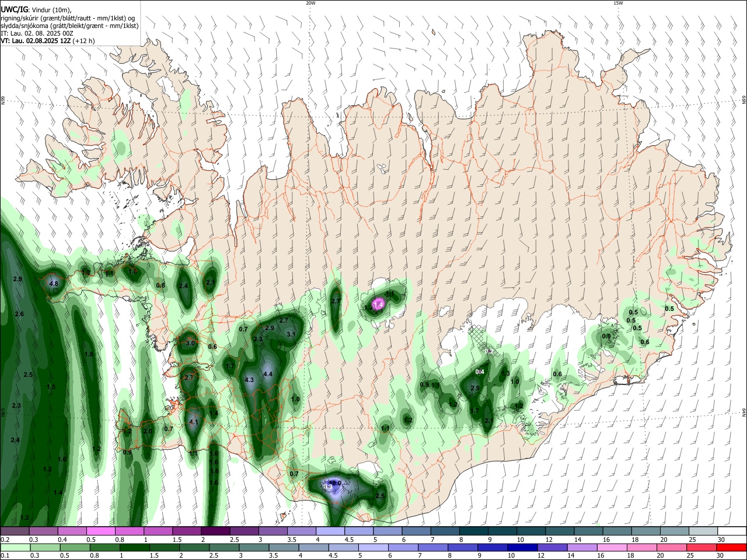Click the 'slydda/snjókoma' legend description line
Image resolution: width=747 pixels, height=560 pixels.
tap(69, 26)
